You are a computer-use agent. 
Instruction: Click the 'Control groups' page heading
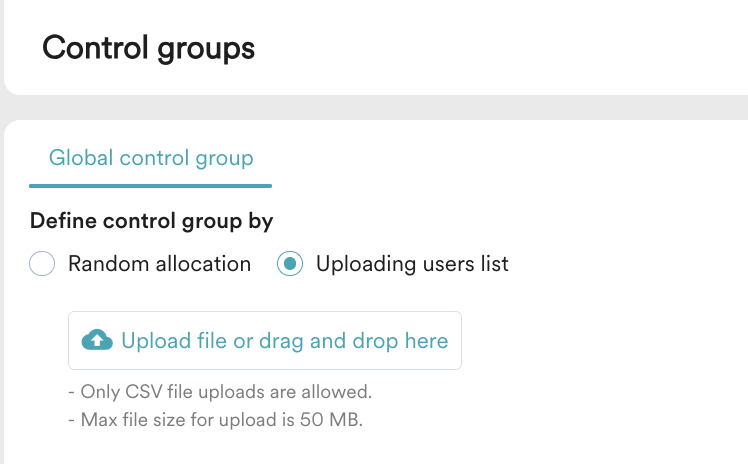[x=148, y=47]
